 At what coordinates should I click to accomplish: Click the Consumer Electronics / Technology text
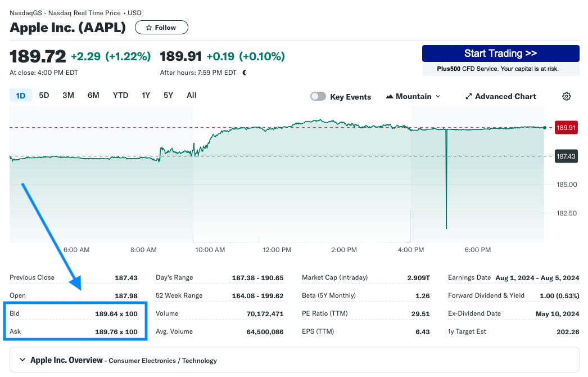(x=163, y=361)
